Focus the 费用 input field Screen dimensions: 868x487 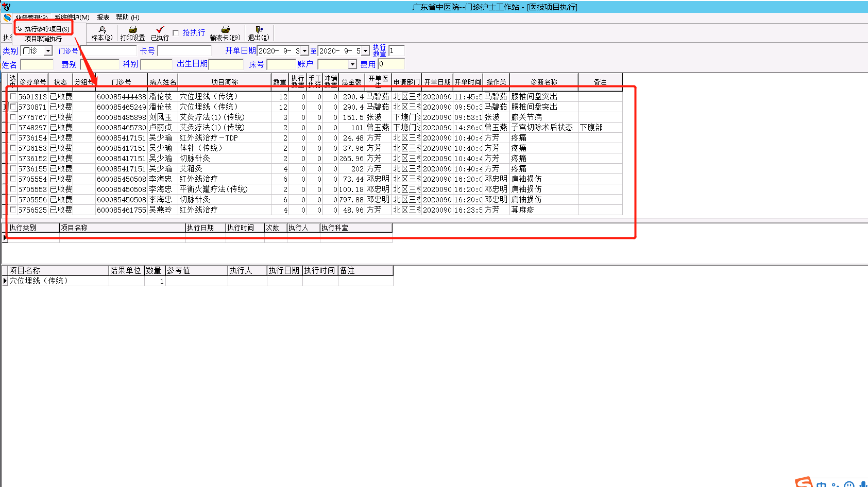click(392, 64)
